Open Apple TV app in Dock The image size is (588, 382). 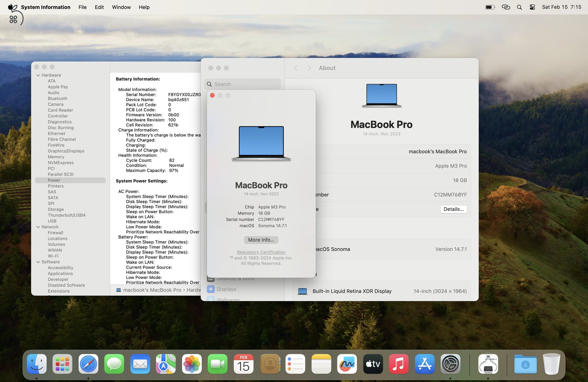point(373,364)
